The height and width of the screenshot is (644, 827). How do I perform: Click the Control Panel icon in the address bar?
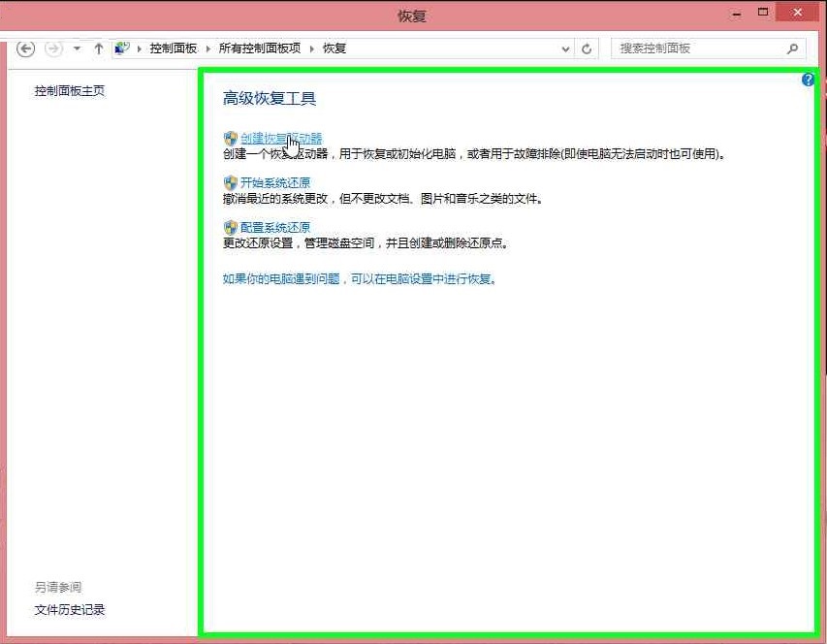pyautogui.click(x=122, y=48)
